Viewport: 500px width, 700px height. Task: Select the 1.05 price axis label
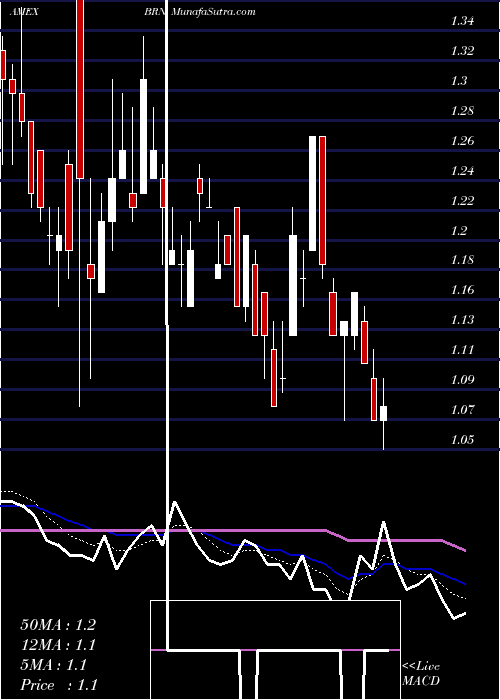[x=462, y=439]
